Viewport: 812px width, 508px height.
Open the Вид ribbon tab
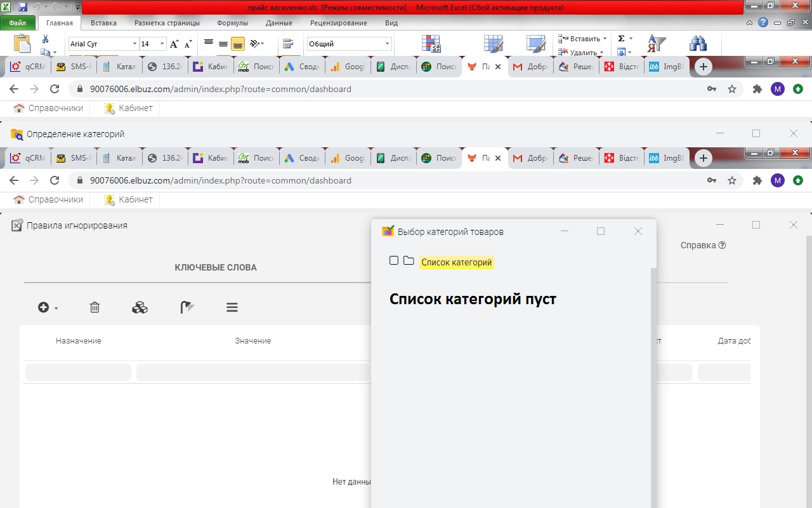[391, 23]
